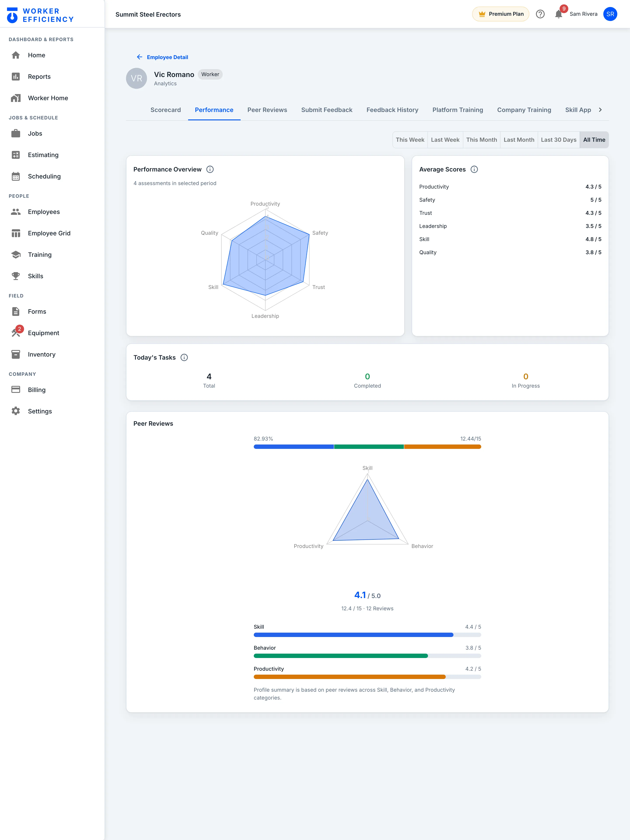Select the All Time filter
Viewport: 630px width, 840px height.
click(x=594, y=140)
